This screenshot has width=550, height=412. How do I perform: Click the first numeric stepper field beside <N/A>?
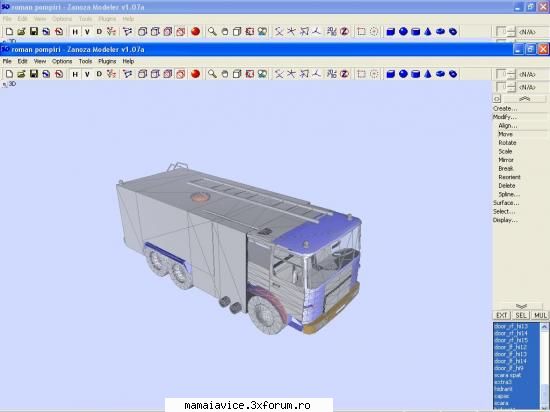tap(505, 74)
